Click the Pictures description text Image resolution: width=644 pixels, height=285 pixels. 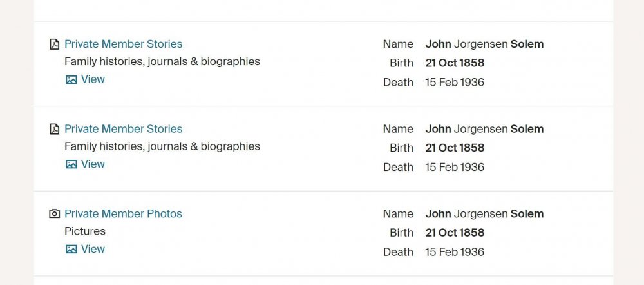point(85,231)
